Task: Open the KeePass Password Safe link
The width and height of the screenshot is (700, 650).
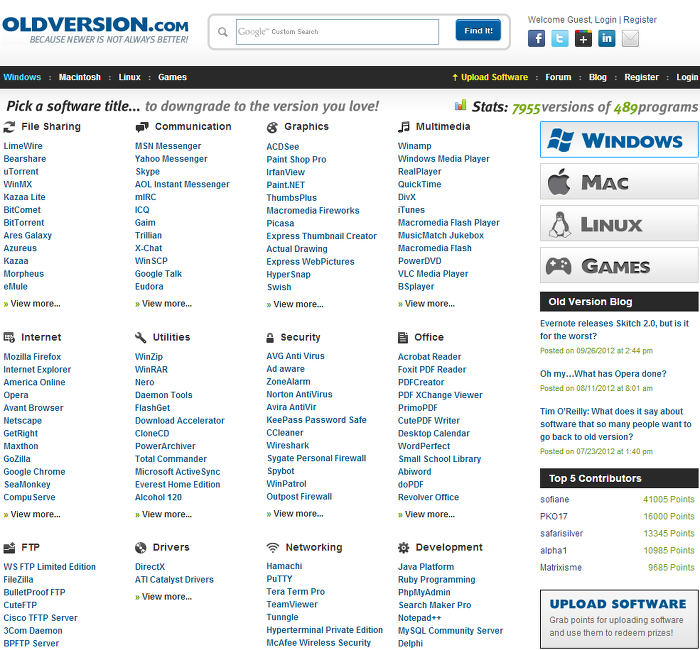Action: [317, 420]
